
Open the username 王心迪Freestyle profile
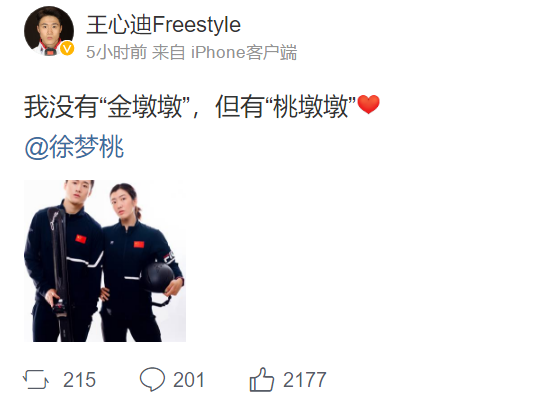[x=163, y=25]
